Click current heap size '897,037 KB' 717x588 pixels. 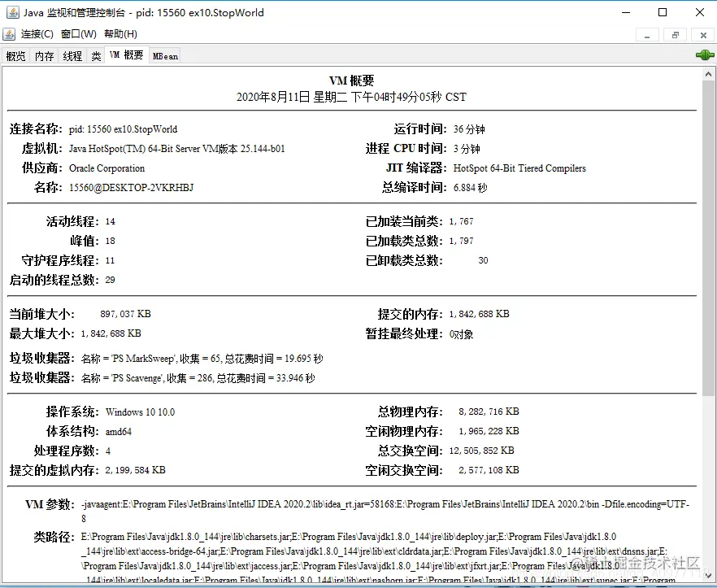coord(125,314)
